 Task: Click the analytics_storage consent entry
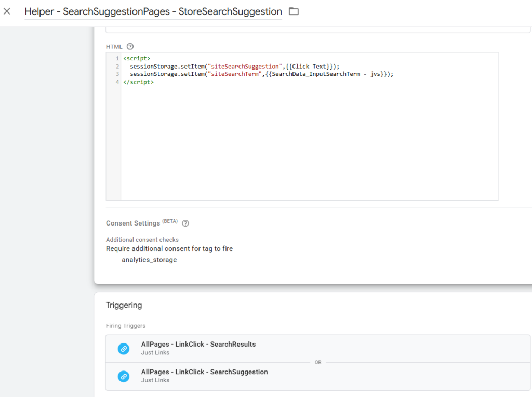pyautogui.click(x=149, y=259)
